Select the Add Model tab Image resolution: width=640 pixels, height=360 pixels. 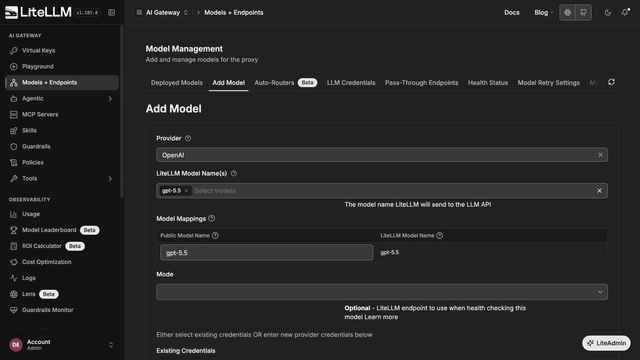coord(229,82)
